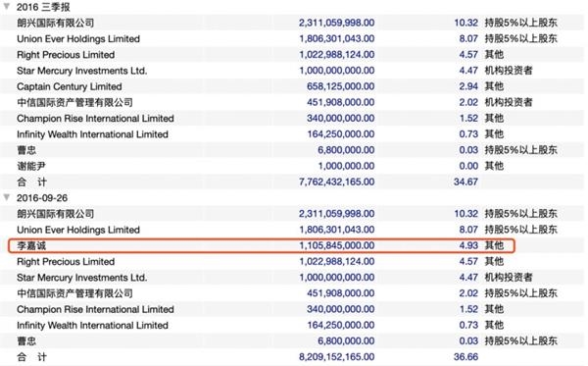The image size is (588, 366).
Task: Select Union Ever Holdings Limited under 2016-09-26
Action: coord(78,230)
